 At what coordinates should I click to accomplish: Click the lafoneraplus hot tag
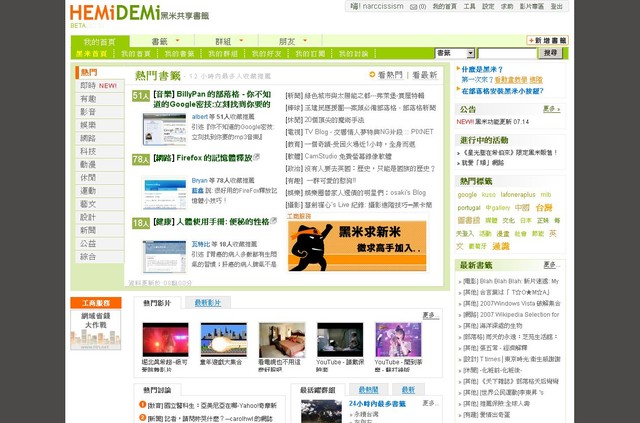518,194
